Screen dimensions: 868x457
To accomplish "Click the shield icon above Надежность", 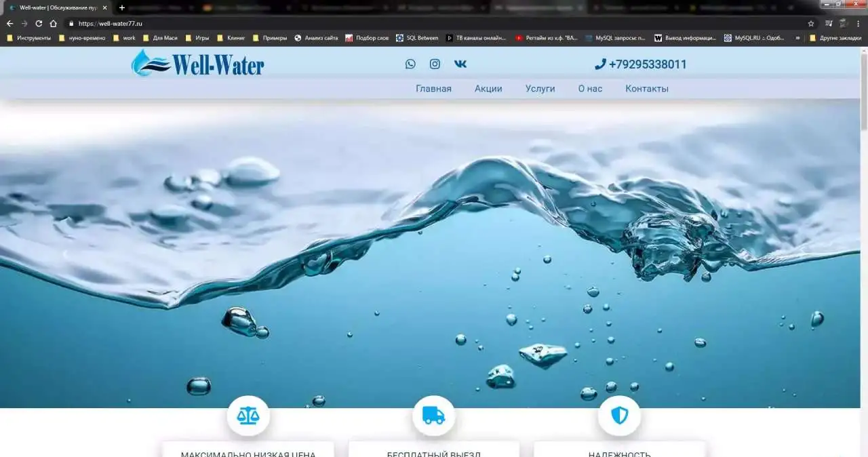I will point(619,416).
